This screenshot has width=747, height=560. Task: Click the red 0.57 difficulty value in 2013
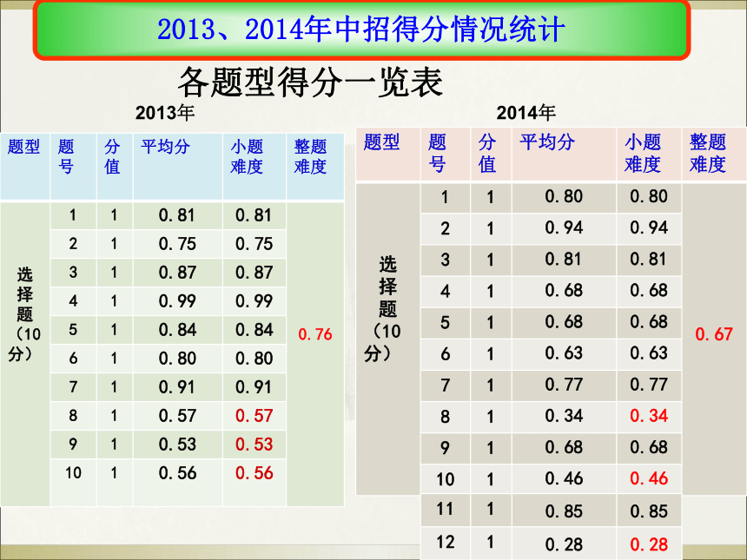(x=254, y=416)
